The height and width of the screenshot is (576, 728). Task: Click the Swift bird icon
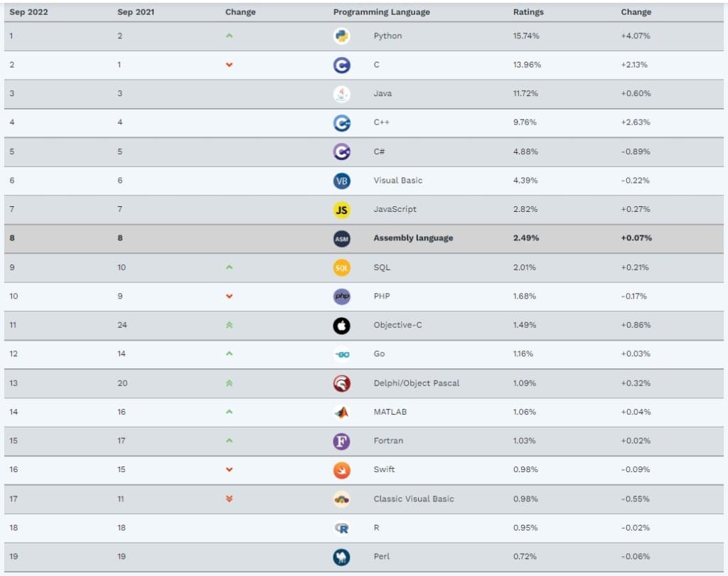(x=342, y=470)
